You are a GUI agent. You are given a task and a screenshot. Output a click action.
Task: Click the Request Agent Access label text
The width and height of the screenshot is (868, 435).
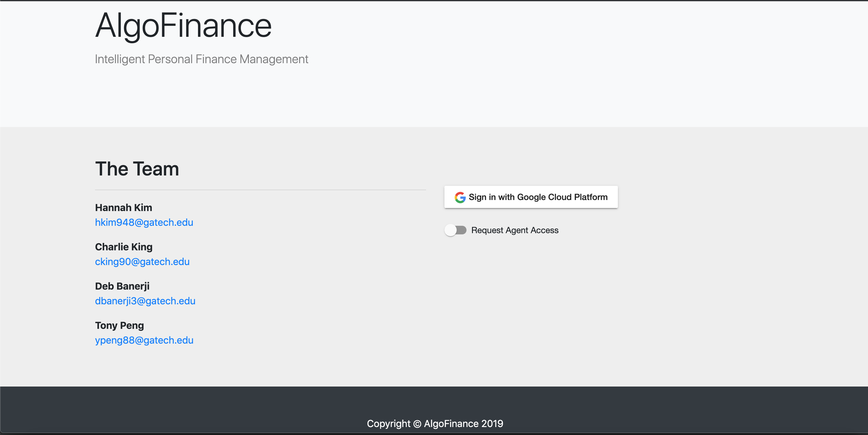coord(515,230)
